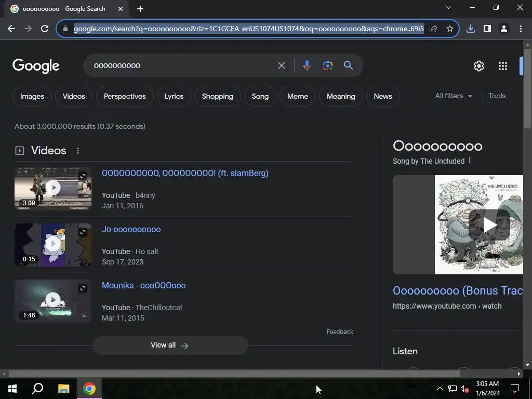The image size is (532, 399).
Task: Open the Chrome profile avatar icon
Action: click(504, 29)
